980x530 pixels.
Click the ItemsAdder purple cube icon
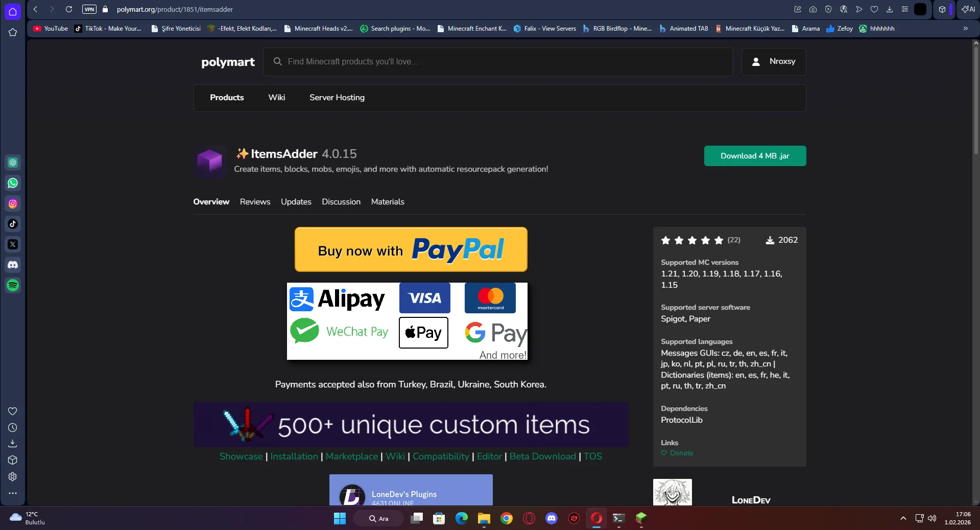pyautogui.click(x=210, y=162)
